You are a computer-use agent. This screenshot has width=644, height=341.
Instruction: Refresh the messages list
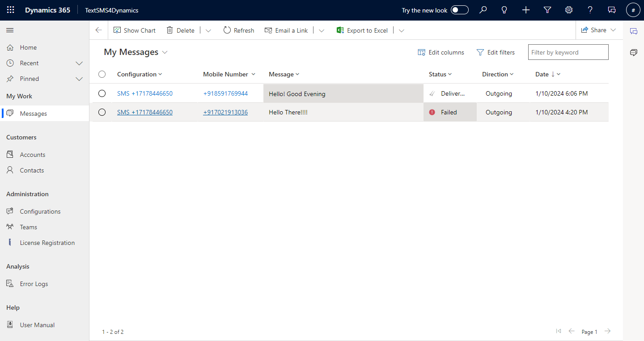pyautogui.click(x=239, y=30)
